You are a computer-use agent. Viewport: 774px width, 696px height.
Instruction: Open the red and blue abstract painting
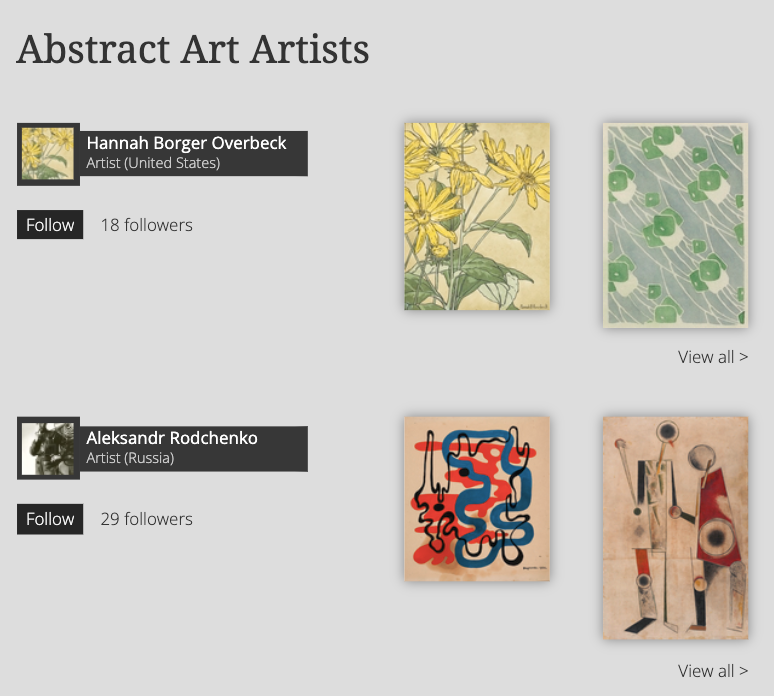point(477,498)
